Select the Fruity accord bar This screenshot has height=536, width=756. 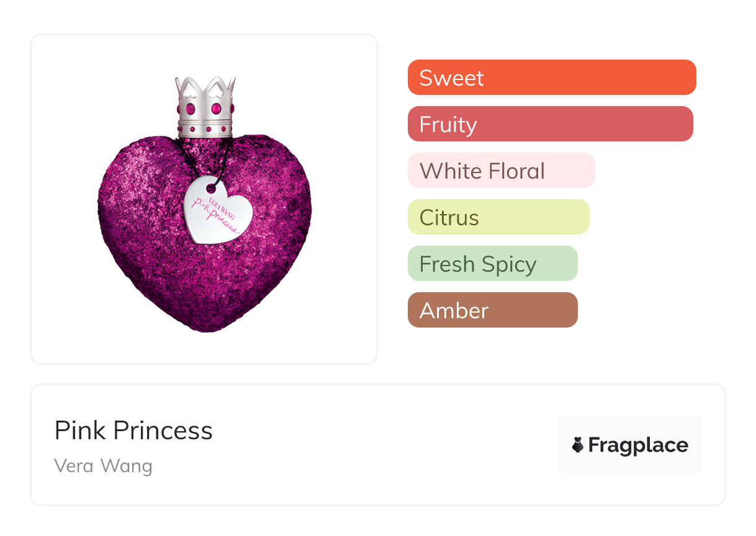point(550,124)
